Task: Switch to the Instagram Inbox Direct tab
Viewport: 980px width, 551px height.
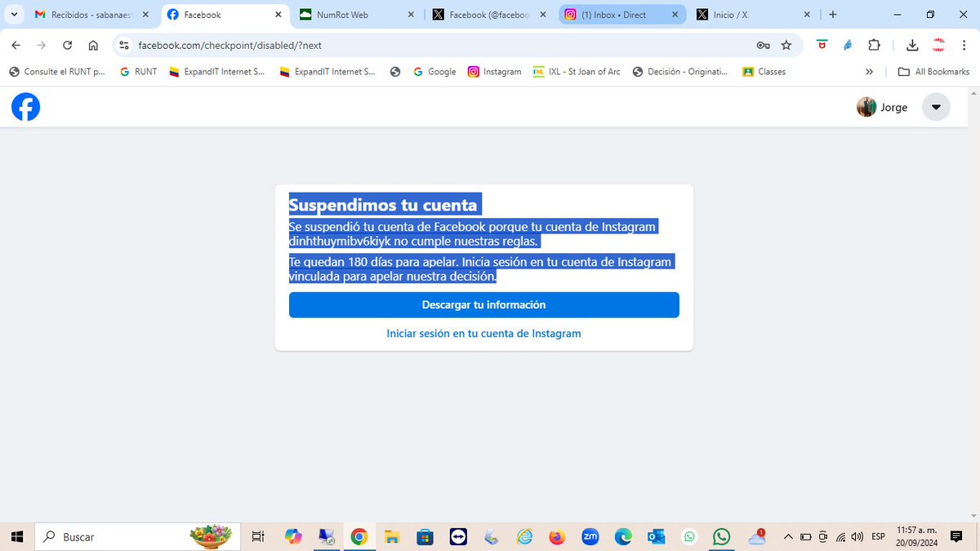Action: click(622, 15)
